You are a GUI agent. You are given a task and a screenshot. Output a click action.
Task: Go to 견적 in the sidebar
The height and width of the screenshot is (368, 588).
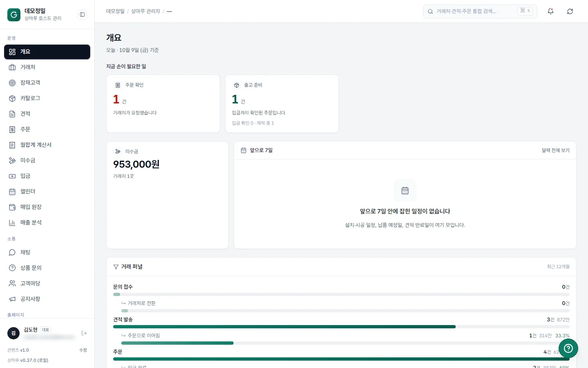coord(47,114)
